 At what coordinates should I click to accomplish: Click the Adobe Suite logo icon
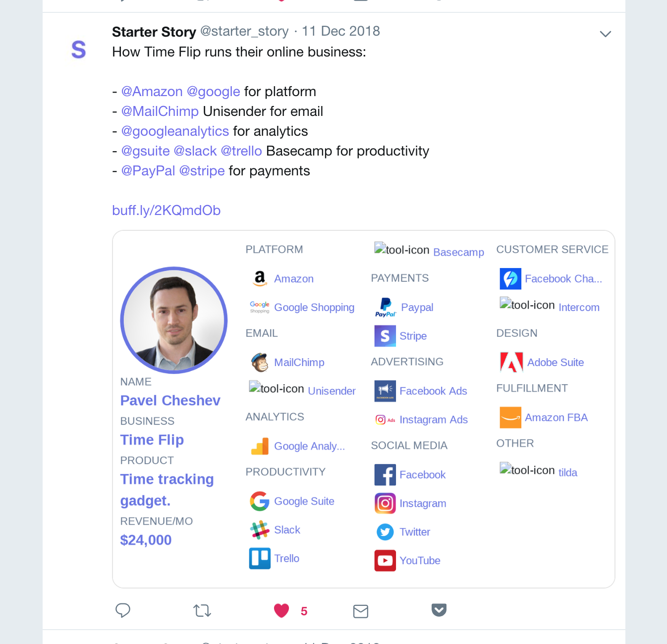click(x=511, y=362)
